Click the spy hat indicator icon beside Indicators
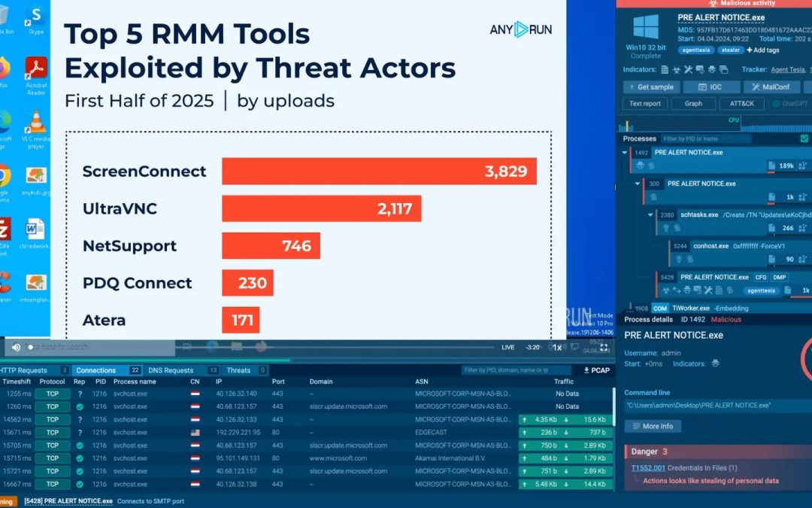 (x=711, y=69)
